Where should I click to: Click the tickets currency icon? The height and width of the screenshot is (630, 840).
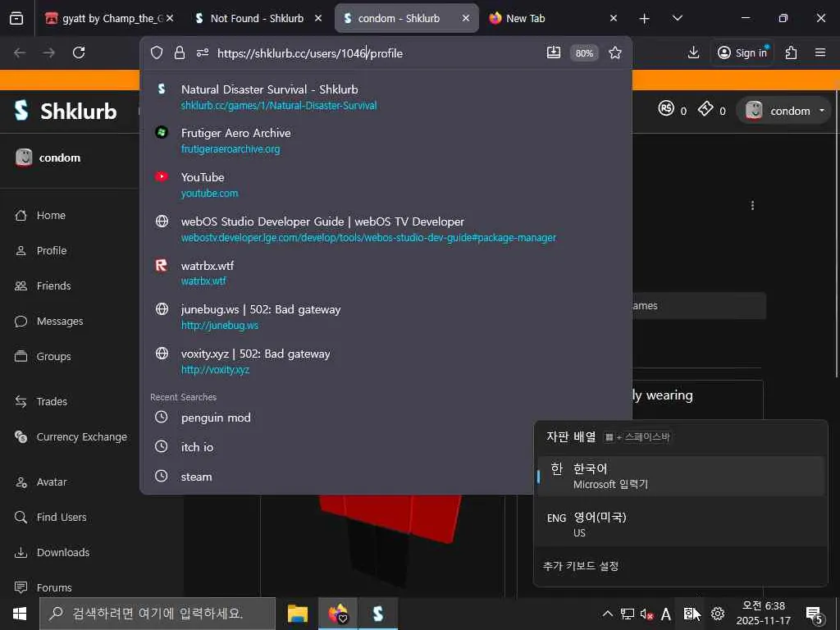tap(705, 109)
